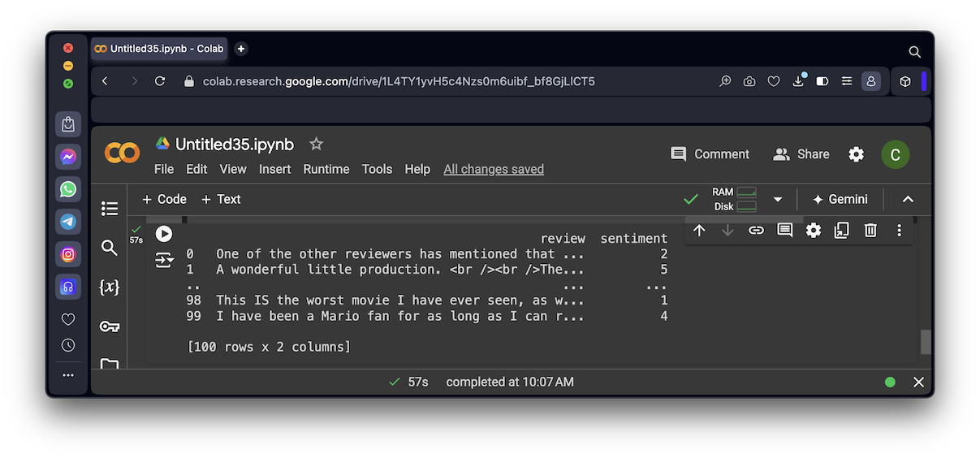
Task: Click the Share button
Action: click(801, 154)
